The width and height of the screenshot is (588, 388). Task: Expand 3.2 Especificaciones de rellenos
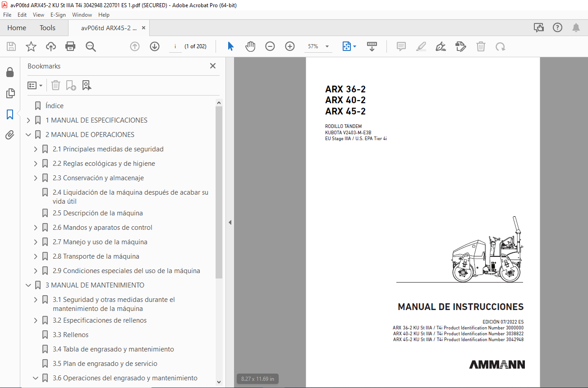coord(36,320)
